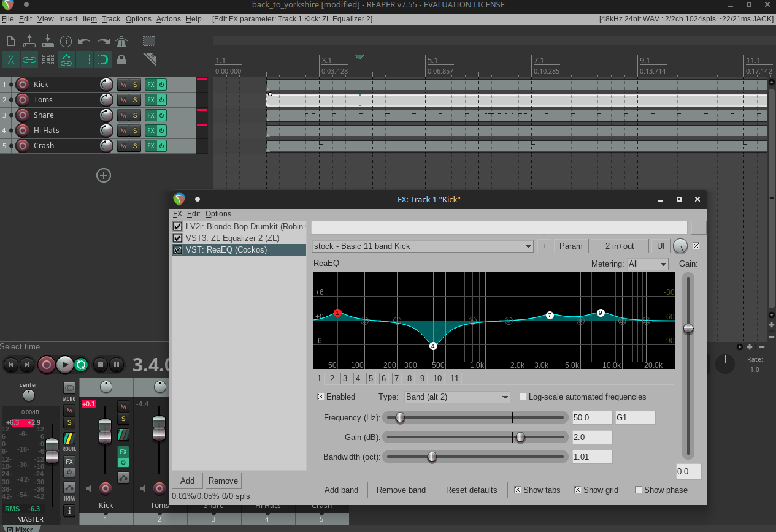Viewport: 776px width, 532px height.
Task: Open the Track menu
Action: pyautogui.click(x=111, y=19)
